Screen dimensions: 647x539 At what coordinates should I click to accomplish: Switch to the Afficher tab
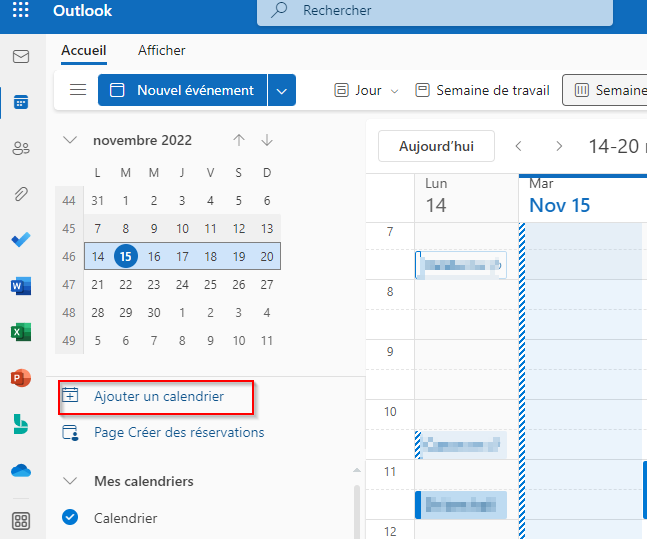161,50
